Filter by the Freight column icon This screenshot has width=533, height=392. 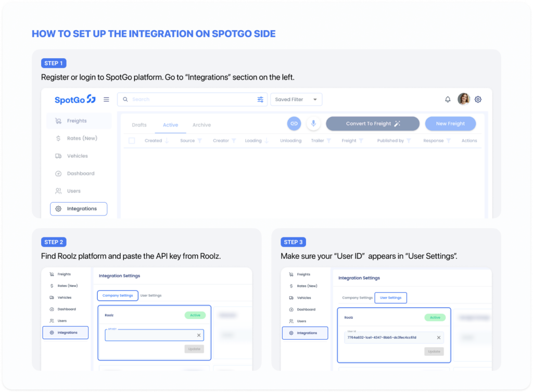(361, 141)
